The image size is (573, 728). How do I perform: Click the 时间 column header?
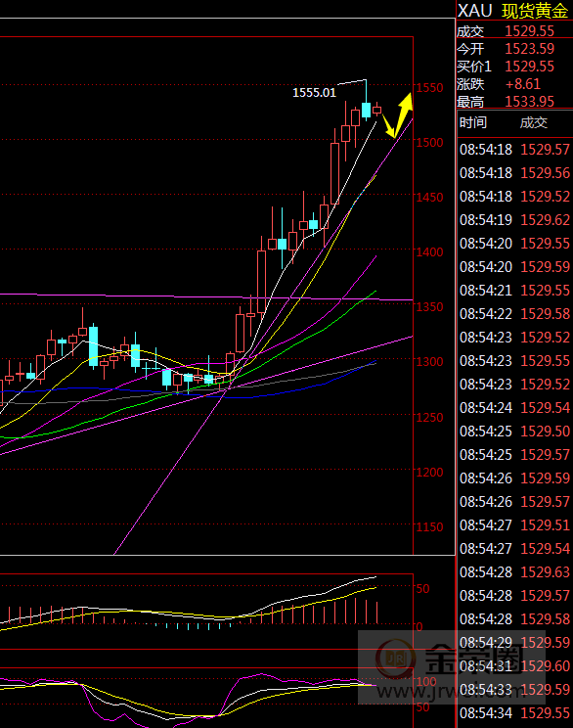click(x=473, y=122)
